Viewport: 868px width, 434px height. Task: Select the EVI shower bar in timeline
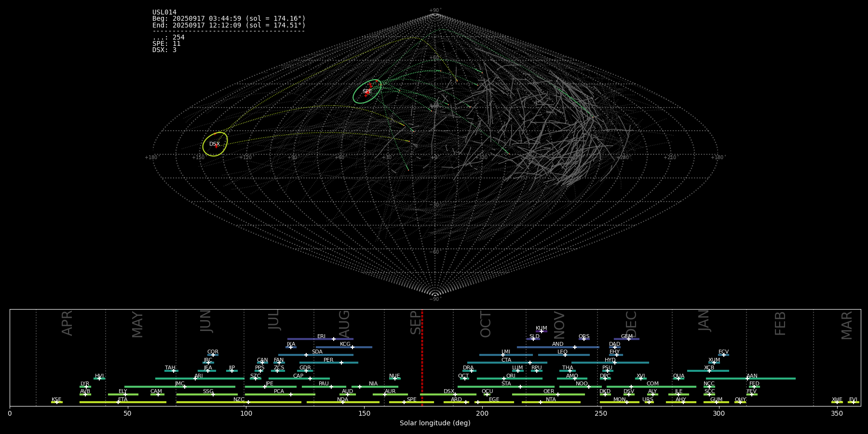pyautogui.click(x=854, y=402)
